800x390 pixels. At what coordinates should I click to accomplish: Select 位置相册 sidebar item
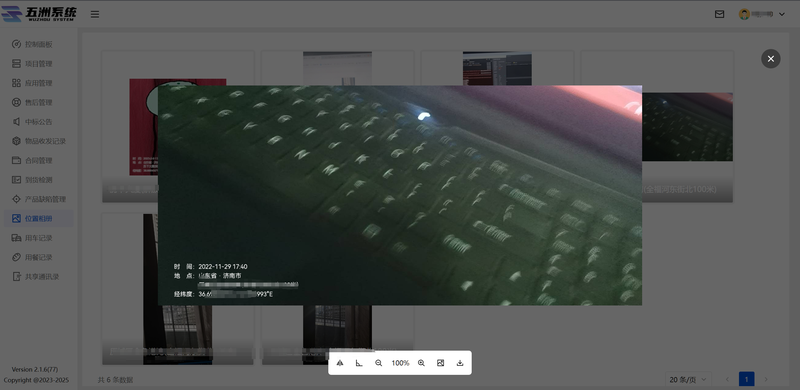click(39, 218)
